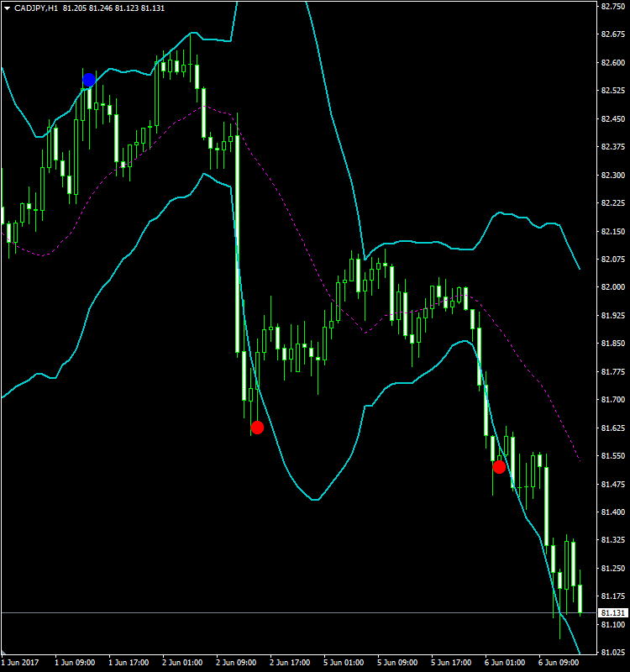Click the 82.075 price axis label

pos(613,259)
